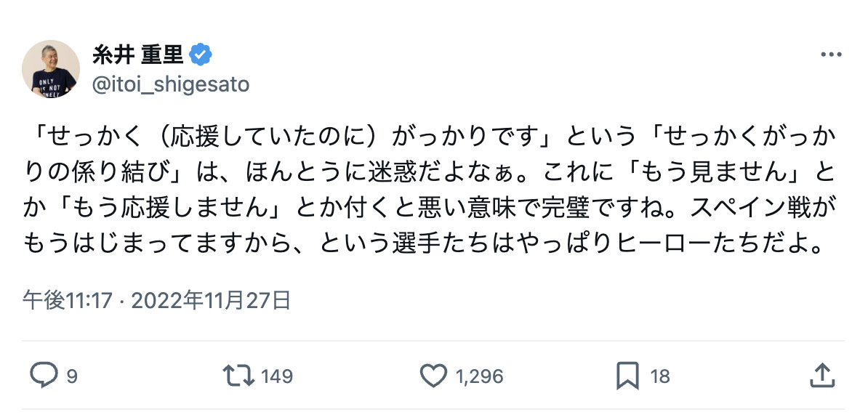Image resolution: width=868 pixels, height=420 pixels.
Task: Open the @itoi_shigesato profile handle
Action: [171, 84]
